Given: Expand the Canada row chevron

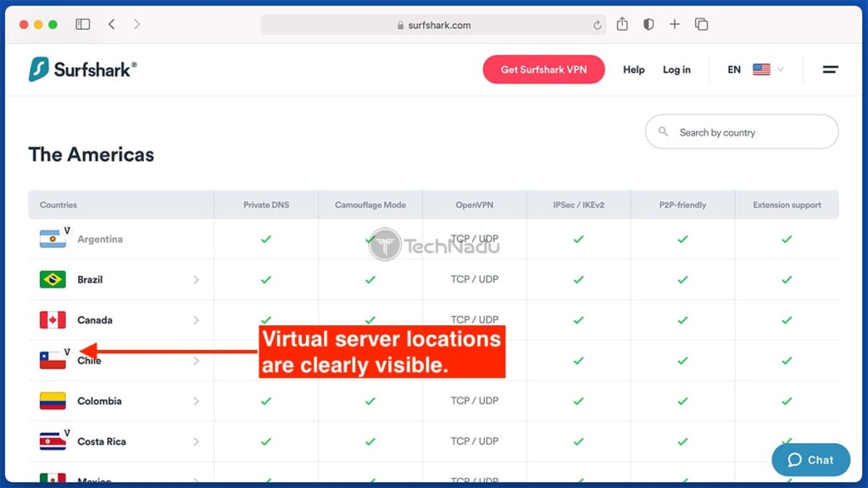Looking at the screenshot, I should tap(196, 320).
